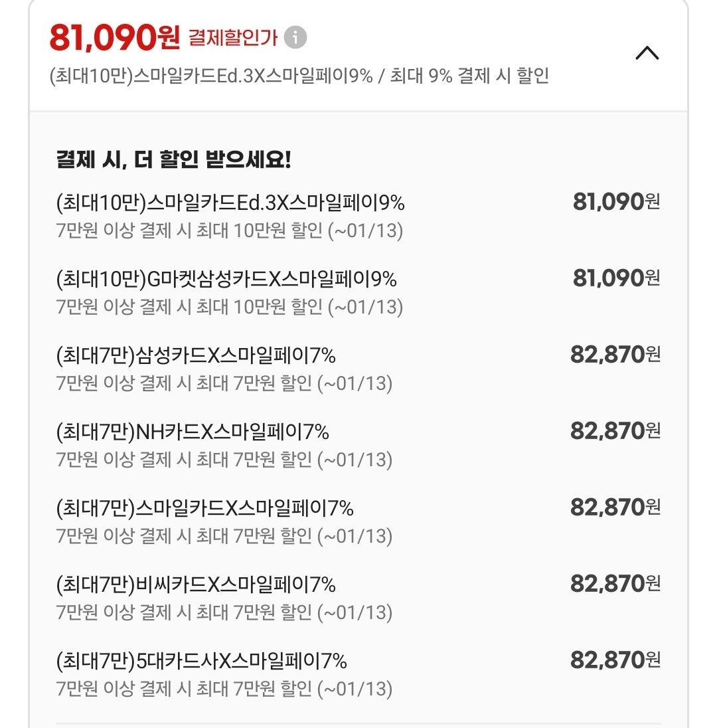Collapse the payment discount panel chevron

point(647,52)
